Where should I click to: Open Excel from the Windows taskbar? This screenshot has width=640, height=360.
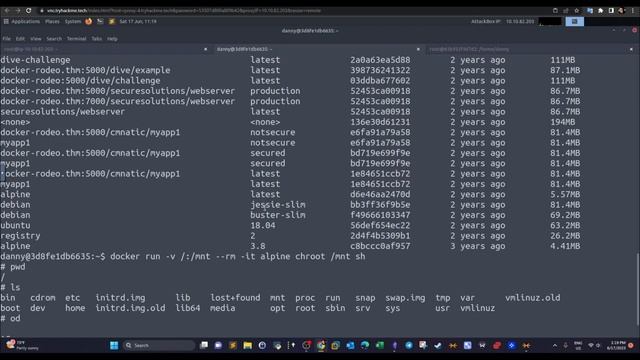coord(380,345)
